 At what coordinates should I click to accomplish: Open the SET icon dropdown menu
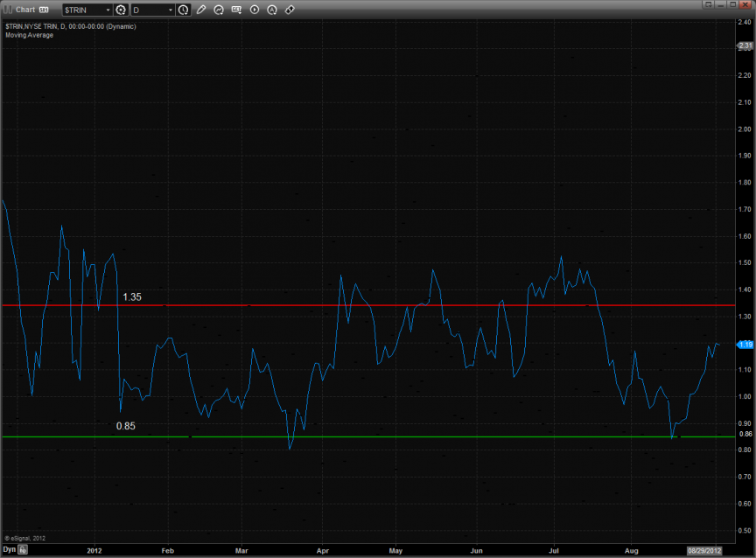pos(237,10)
